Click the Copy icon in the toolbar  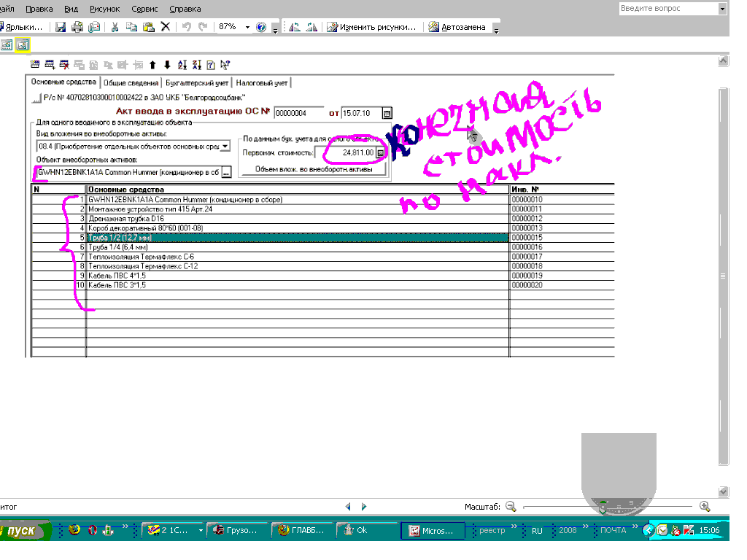(x=131, y=27)
